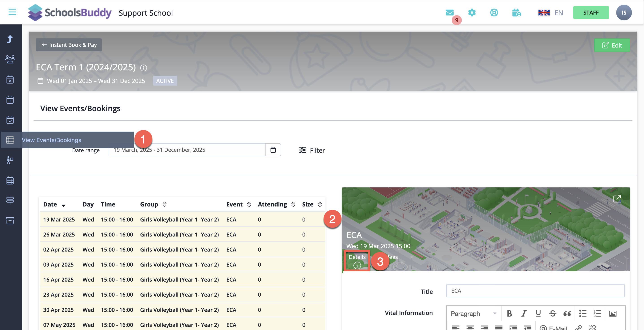
Task: Open the lifebuoy help icon
Action: (x=494, y=12)
